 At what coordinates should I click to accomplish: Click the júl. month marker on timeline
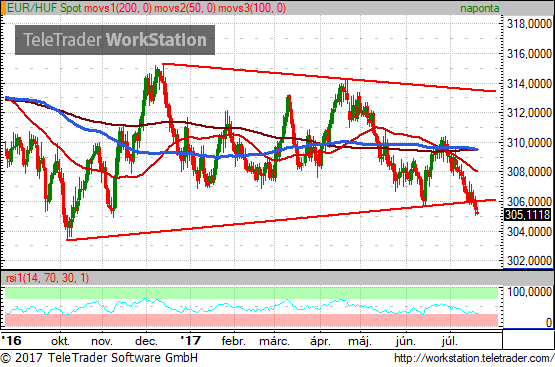tap(450, 341)
